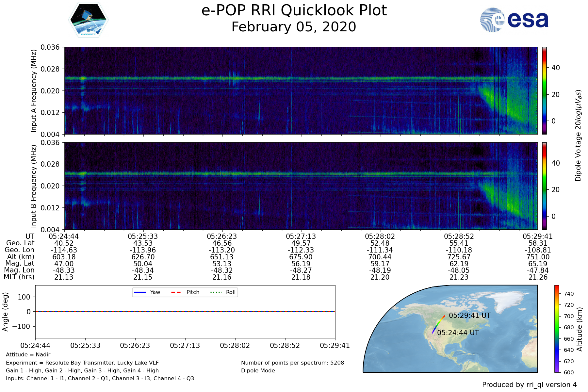Click the '05:29:41 UT' map label
Image resolution: width=588 pixels, height=392 pixels.
coord(469,316)
